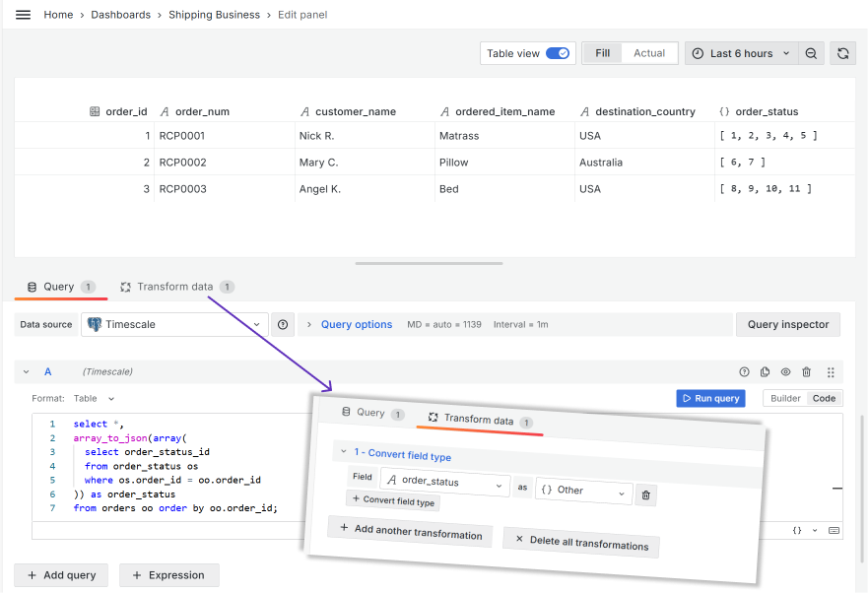Duplicate query A using the copy icon
868x593 pixels.
click(766, 372)
